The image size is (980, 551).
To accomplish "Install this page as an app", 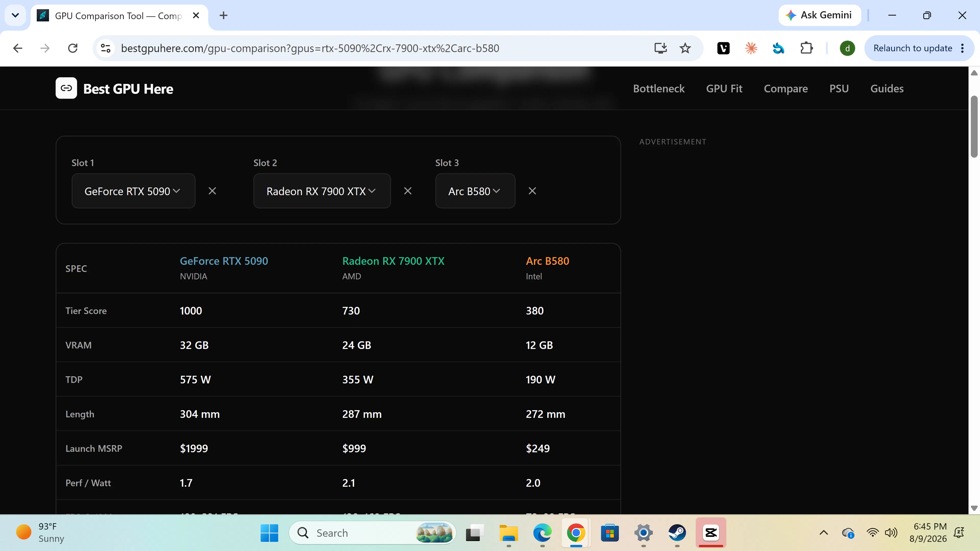I will coord(660,48).
